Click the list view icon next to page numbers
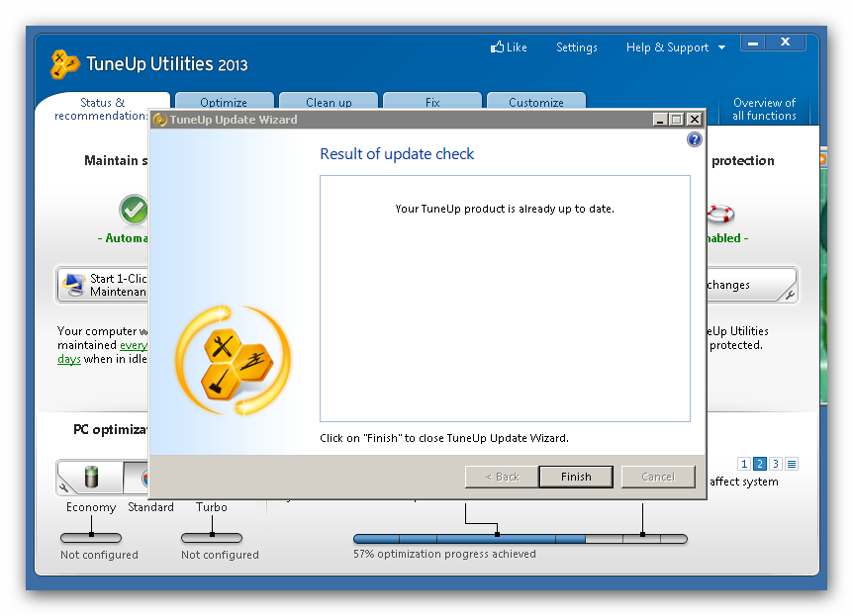Viewport: 853px width, 616px height. pos(792,464)
